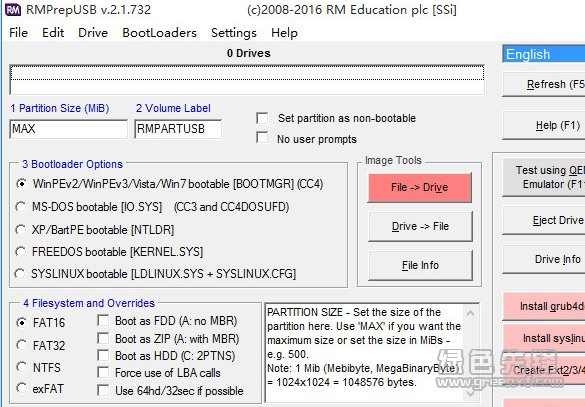Image resolution: width=585 pixels, height=407 pixels.
Task: Click the Eject Drive button
Action: pyautogui.click(x=544, y=220)
